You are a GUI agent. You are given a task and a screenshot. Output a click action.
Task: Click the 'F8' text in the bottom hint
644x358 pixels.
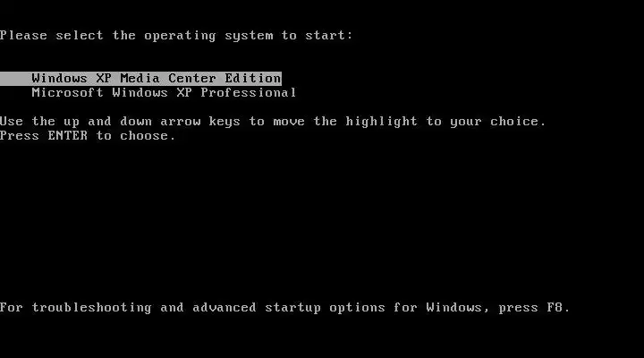click(x=554, y=308)
